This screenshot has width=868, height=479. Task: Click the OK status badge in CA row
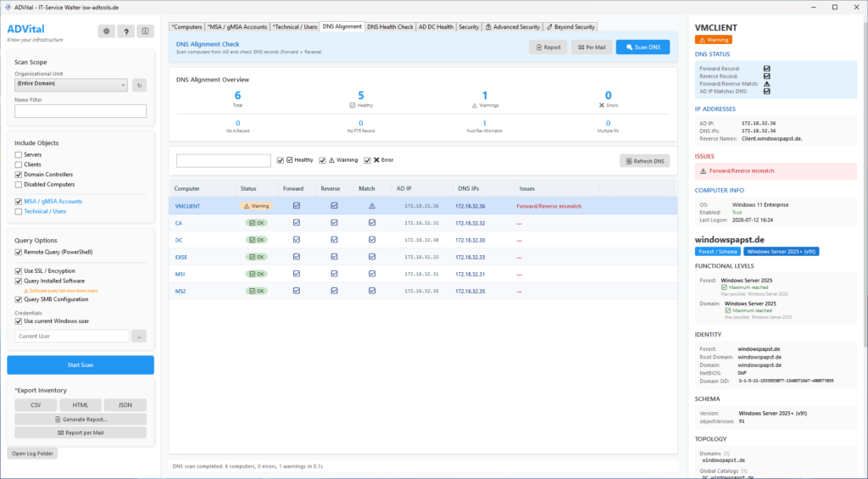pos(256,223)
